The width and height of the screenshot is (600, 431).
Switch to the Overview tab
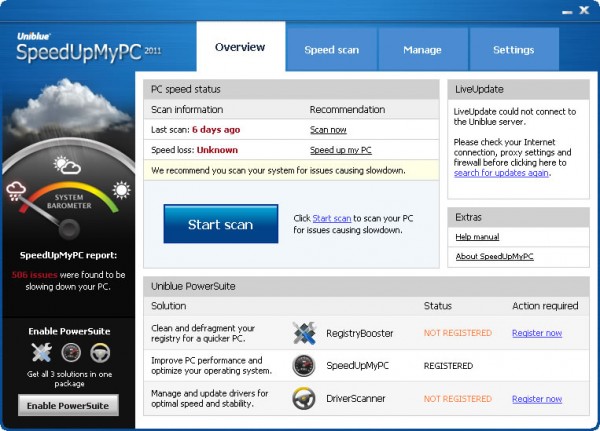(x=241, y=47)
